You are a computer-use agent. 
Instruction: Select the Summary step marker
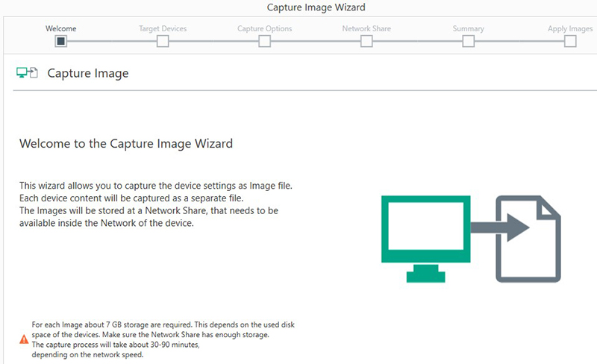(x=469, y=41)
